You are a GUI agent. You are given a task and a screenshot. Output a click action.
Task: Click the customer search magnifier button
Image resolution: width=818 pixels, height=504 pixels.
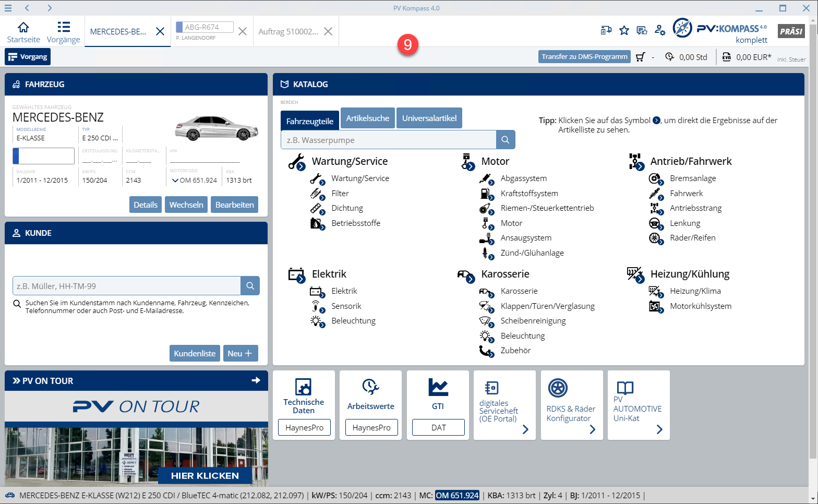point(250,286)
